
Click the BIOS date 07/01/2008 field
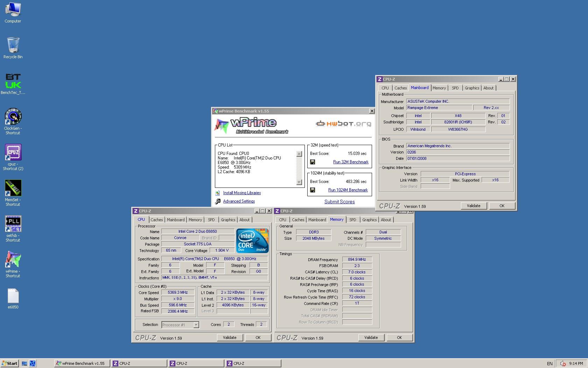458,158
